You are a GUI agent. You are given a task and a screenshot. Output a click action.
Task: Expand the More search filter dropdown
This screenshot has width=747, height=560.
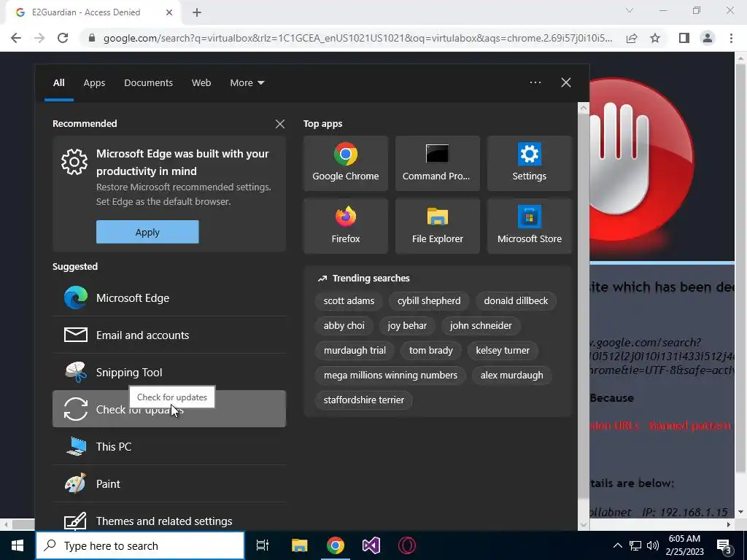[247, 83]
